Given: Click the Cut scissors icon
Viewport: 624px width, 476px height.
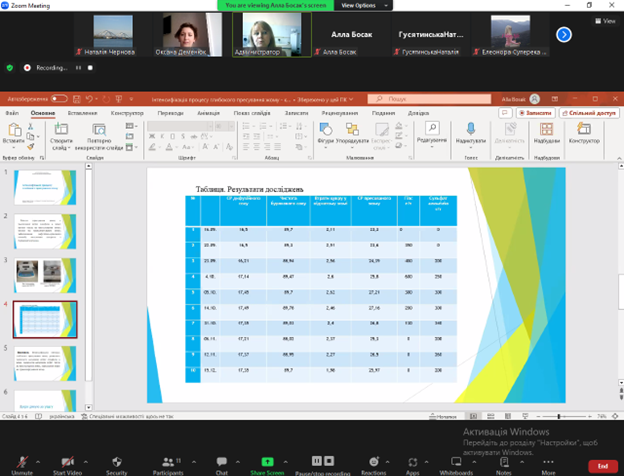Looking at the screenshot, I should pyautogui.click(x=30, y=127).
